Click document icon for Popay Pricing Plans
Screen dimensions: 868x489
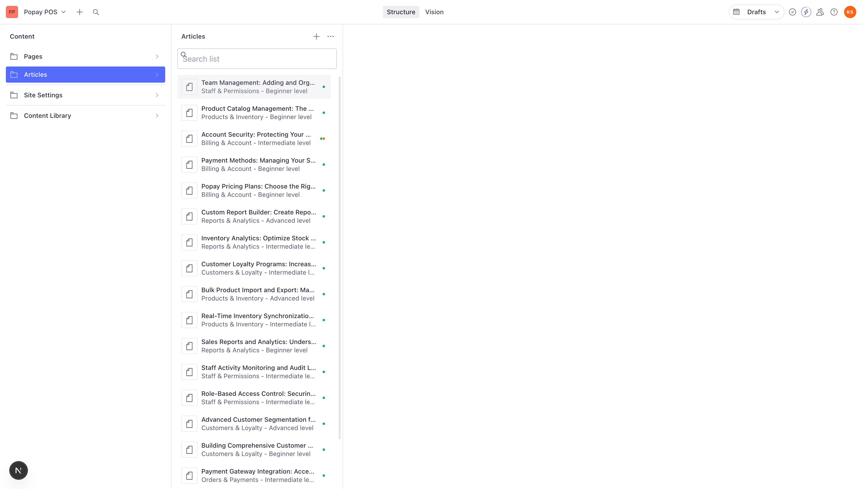coord(189,191)
